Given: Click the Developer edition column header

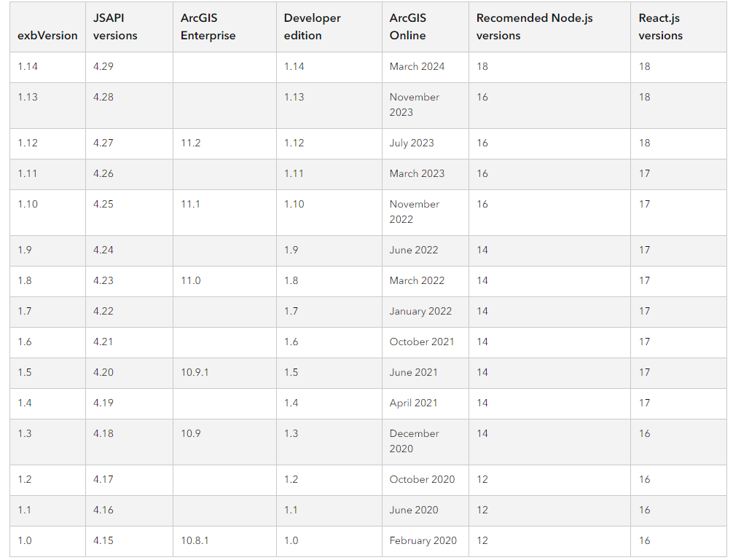Looking at the screenshot, I should tap(313, 26).
